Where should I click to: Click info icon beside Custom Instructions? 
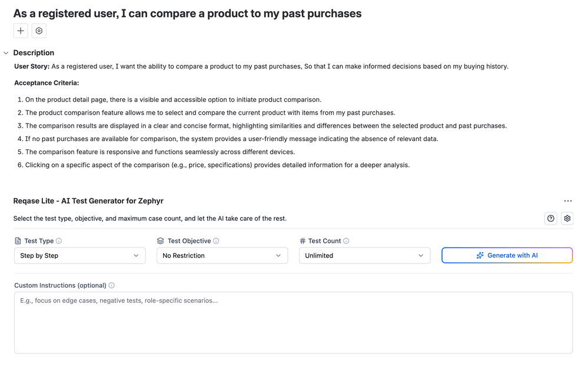point(112,286)
